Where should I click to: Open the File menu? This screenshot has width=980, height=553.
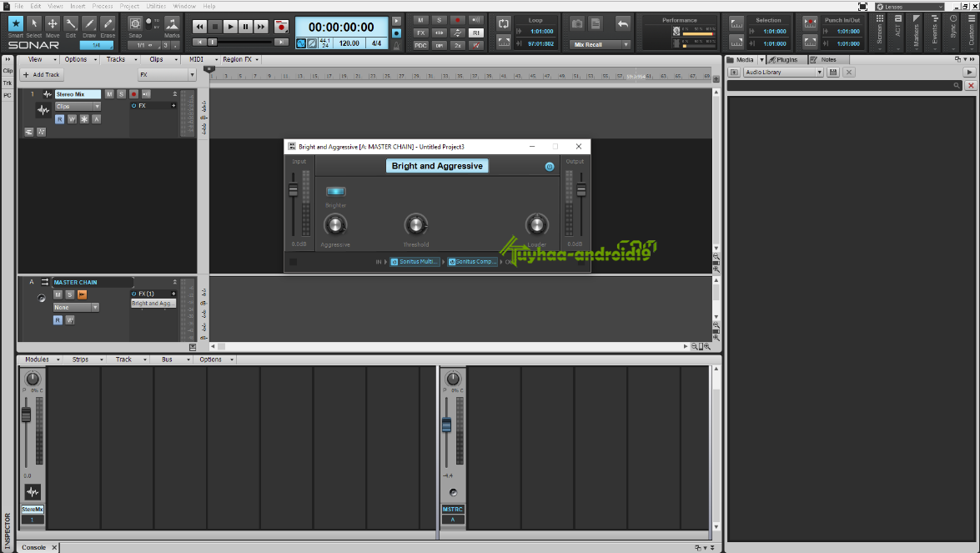[18, 6]
